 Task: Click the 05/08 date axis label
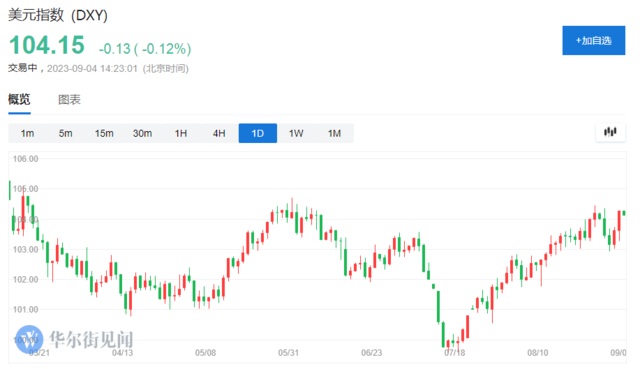point(205,353)
